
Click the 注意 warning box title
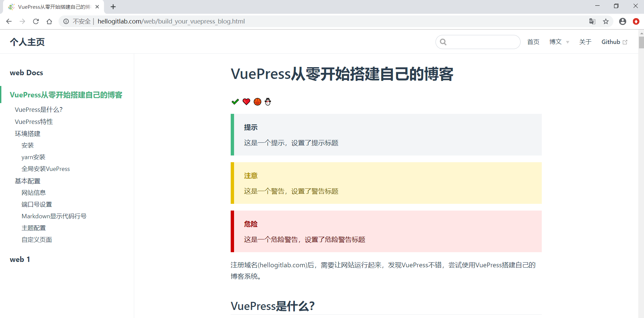251,176
